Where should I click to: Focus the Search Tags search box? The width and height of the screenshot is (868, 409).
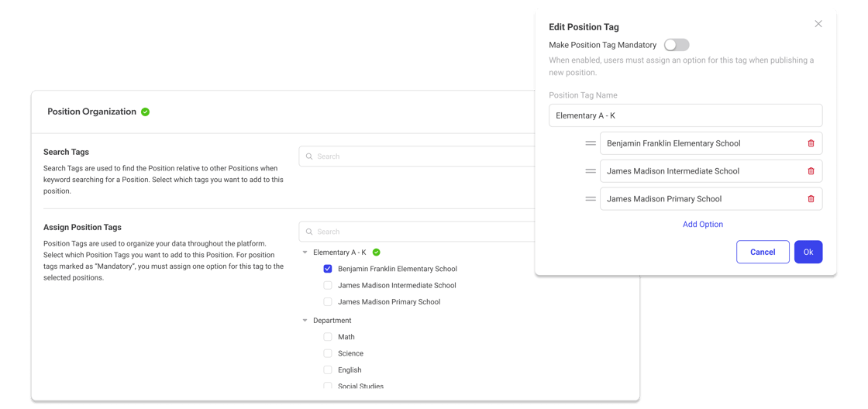(418, 156)
